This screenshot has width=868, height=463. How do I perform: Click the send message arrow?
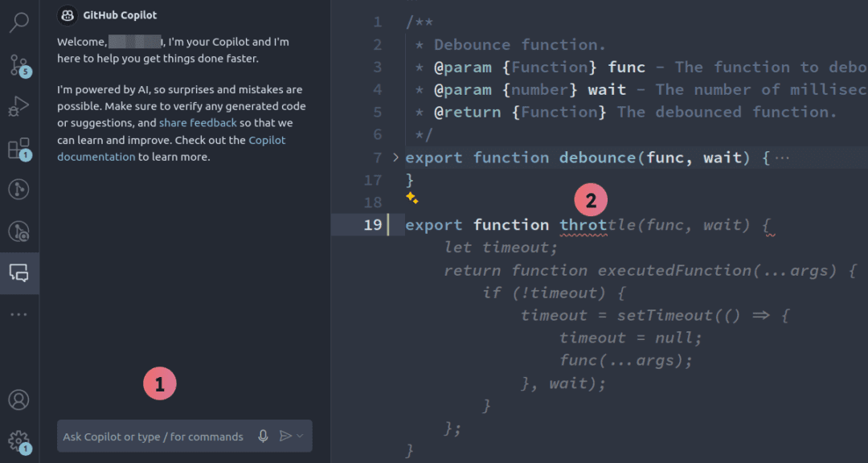285,436
